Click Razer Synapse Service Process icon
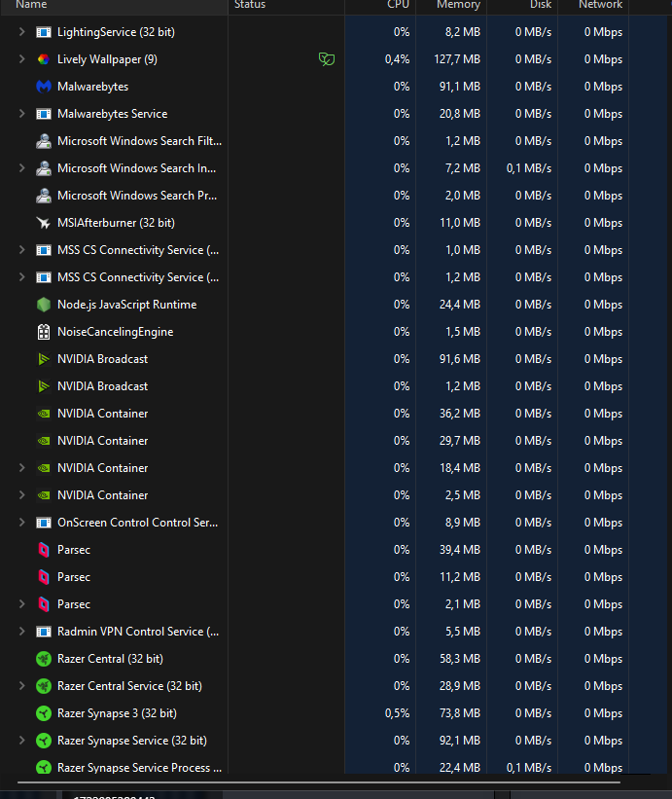The width and height of the screenshot is (672, 799). (44, 768)
